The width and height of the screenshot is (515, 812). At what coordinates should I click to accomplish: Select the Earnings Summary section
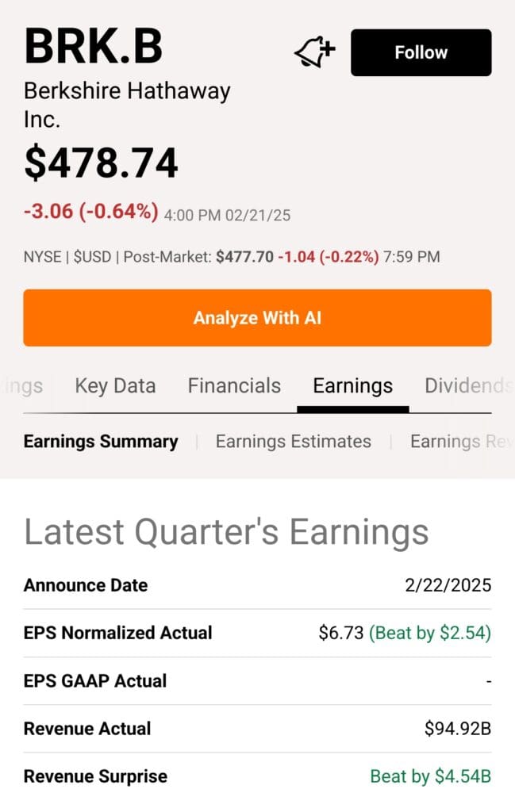(x=102, y=442)
